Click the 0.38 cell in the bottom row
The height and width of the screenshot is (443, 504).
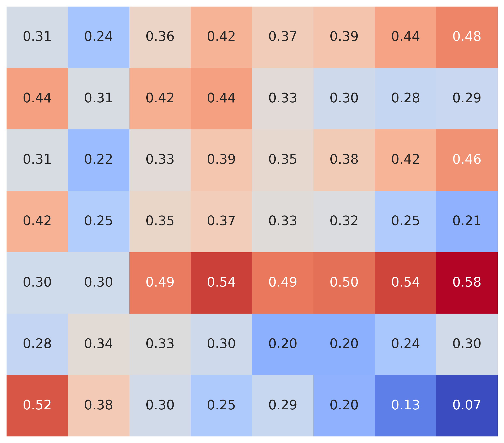tap(98, 405)
